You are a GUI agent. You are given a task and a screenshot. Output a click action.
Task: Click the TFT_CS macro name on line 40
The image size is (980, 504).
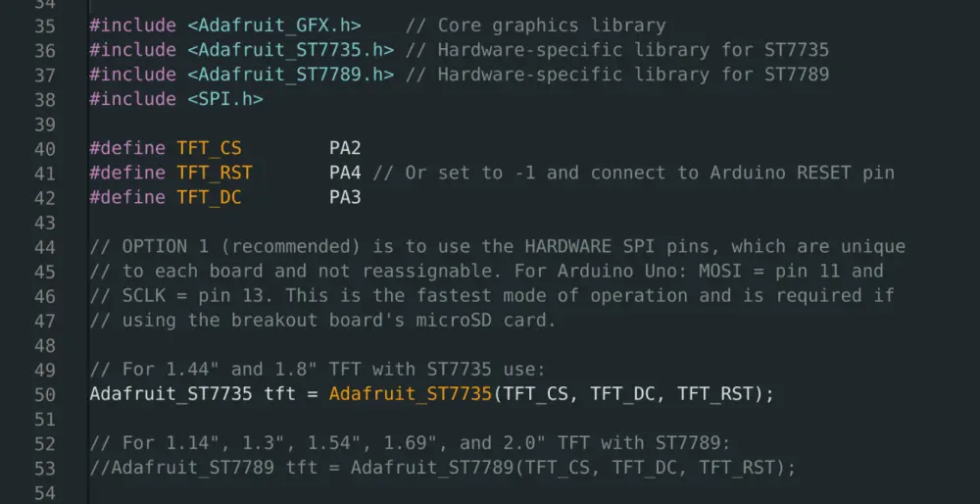click(209, 149)
